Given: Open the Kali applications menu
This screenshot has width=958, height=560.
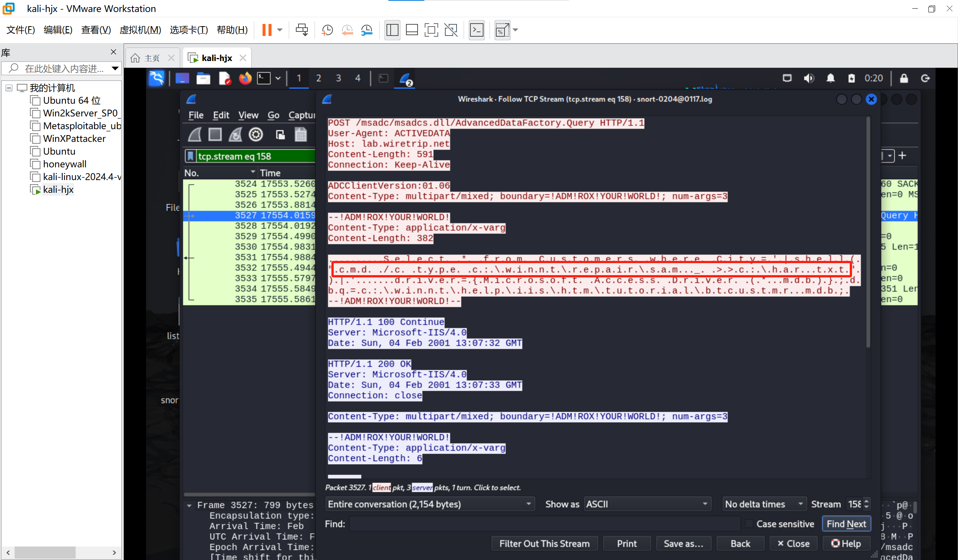Looking at the screenshot, I should (x=156, y=78).
